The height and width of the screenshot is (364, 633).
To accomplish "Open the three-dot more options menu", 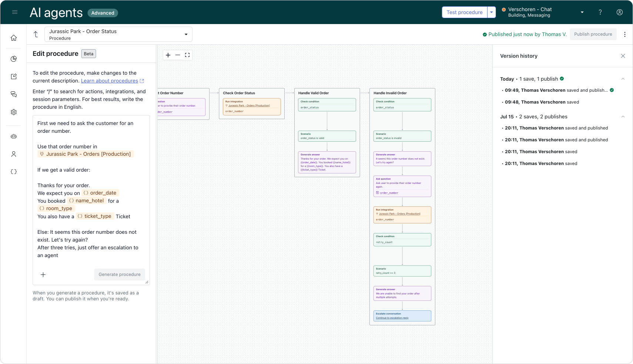I will click(x=625, y=34).
